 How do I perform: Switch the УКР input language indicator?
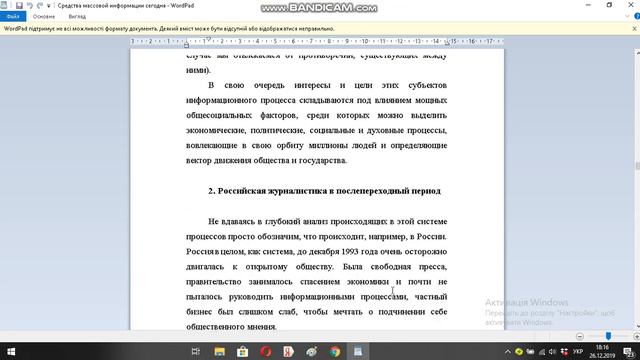578,352
